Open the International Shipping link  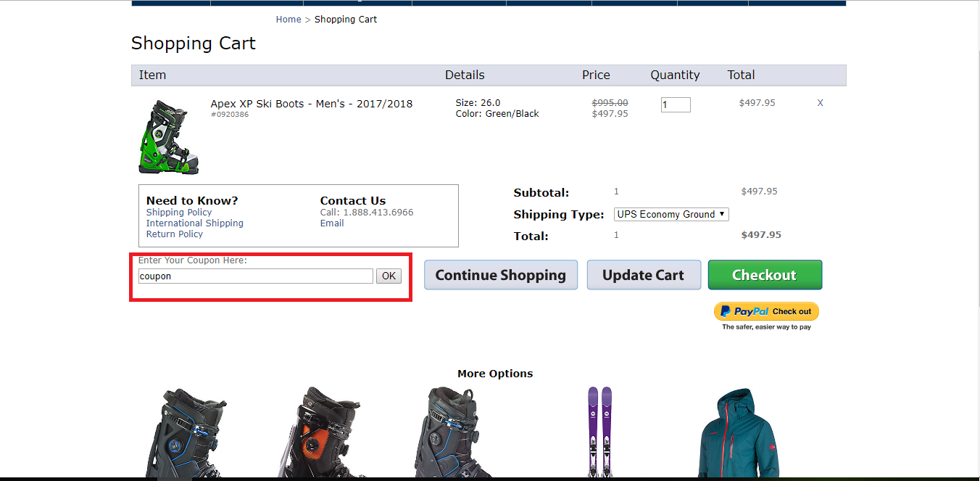tap(195, 223)
